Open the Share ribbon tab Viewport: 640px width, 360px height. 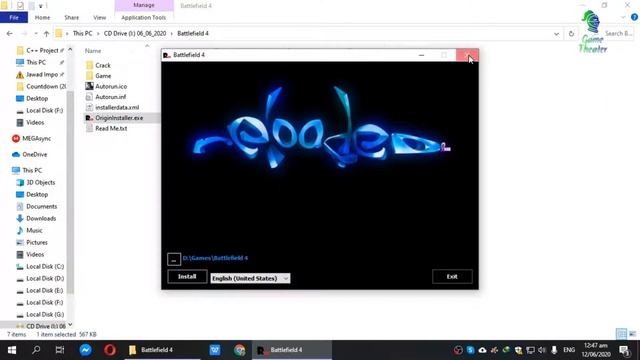pos(71,18)
